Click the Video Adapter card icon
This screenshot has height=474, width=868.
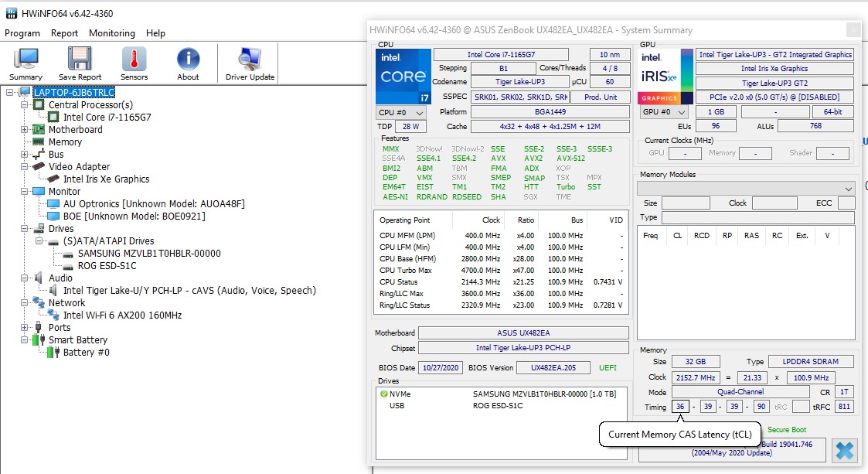point(39,167)
